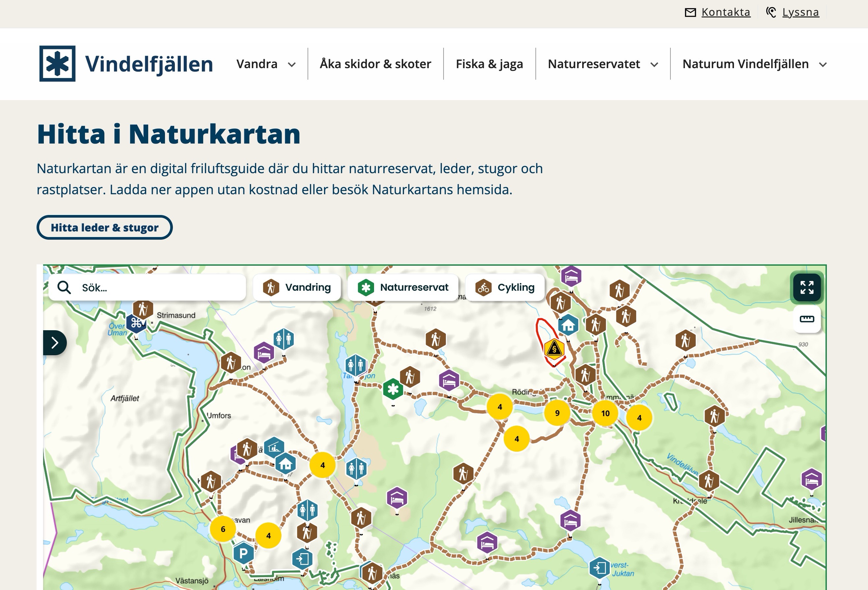
Task: Open cluster marker showing 9
Action: click(557, 413)
